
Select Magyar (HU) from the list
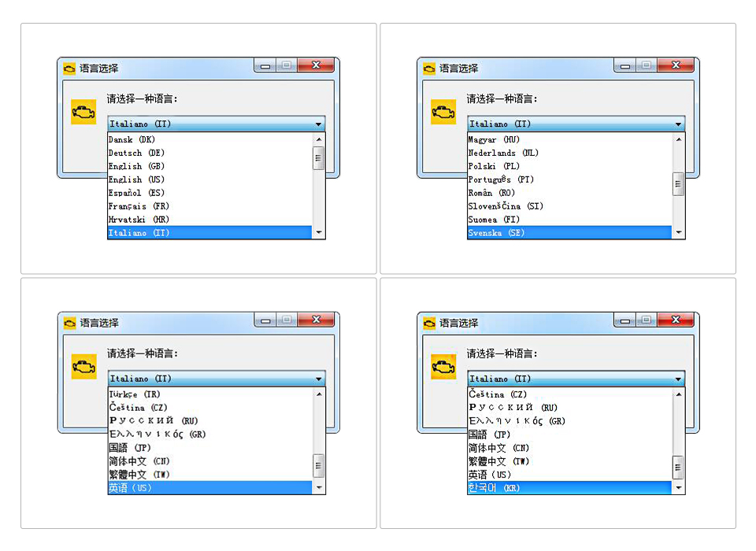[569, 139]
